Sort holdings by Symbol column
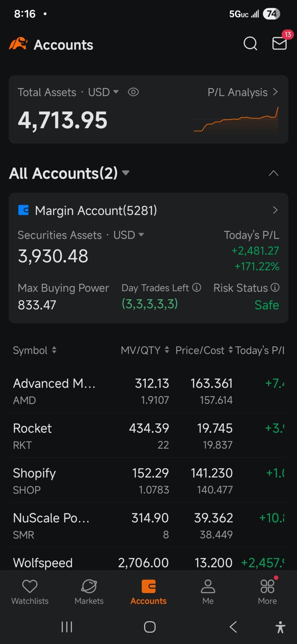The image size is (297, 644). (35, 350)
